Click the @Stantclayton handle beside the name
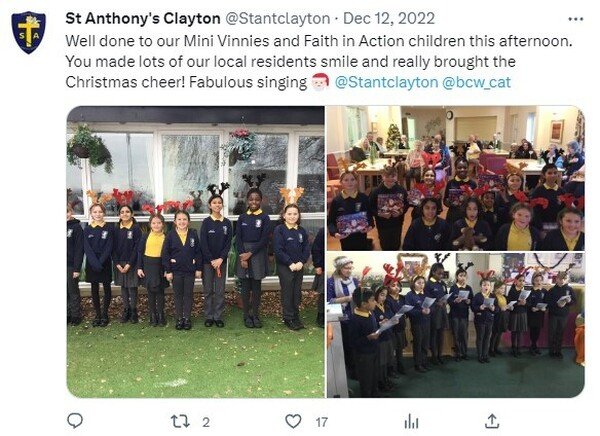 coord(277,18)
